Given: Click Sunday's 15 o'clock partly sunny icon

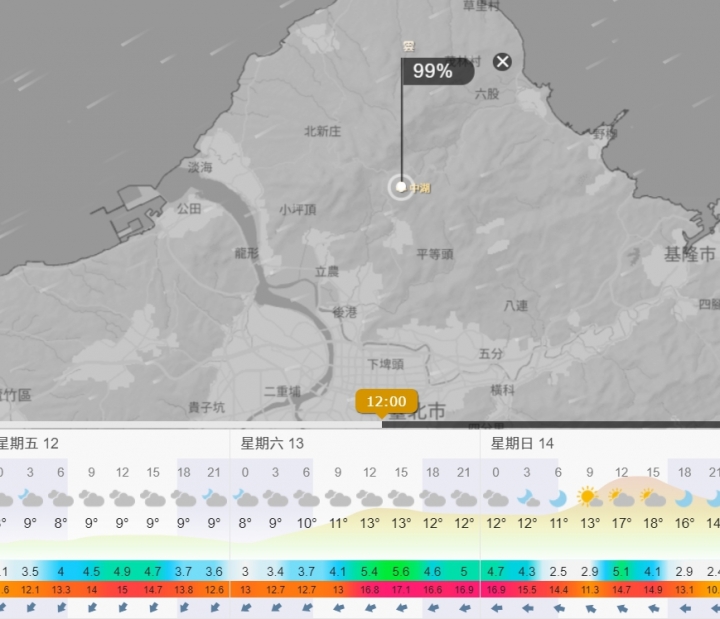Looking at the screenshot, I should [x=653, y=498].
